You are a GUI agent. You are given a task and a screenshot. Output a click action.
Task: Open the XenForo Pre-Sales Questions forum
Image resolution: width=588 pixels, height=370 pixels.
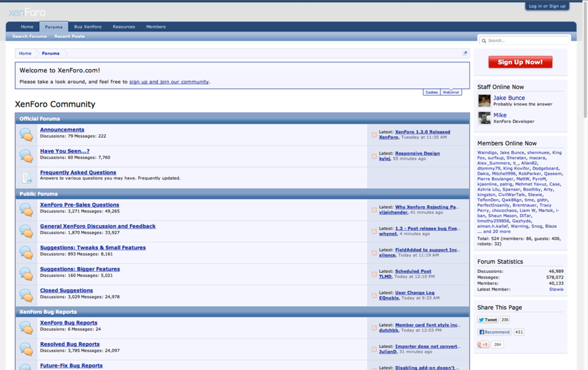point(79,205)
